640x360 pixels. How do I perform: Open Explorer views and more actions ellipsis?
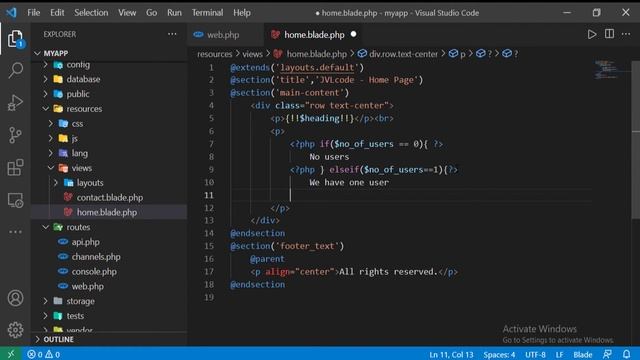(x=172, y=34)
